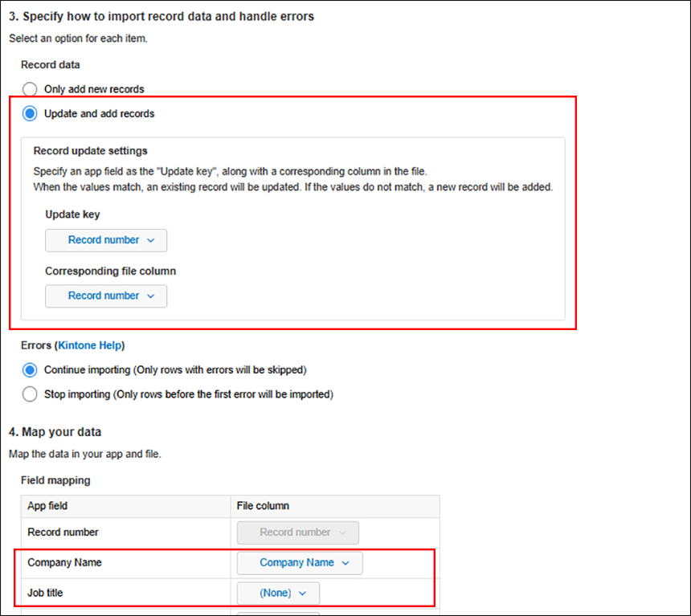Open the Company Name file column selector

click(299, 563)
